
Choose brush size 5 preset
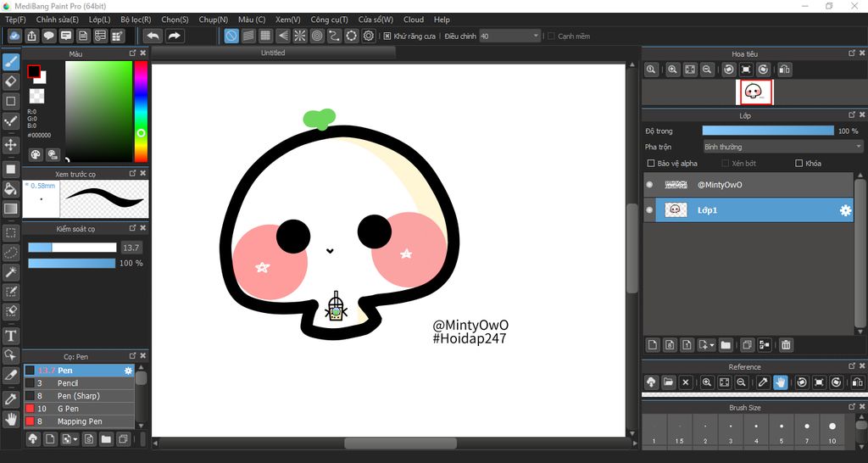click(781, 432)
